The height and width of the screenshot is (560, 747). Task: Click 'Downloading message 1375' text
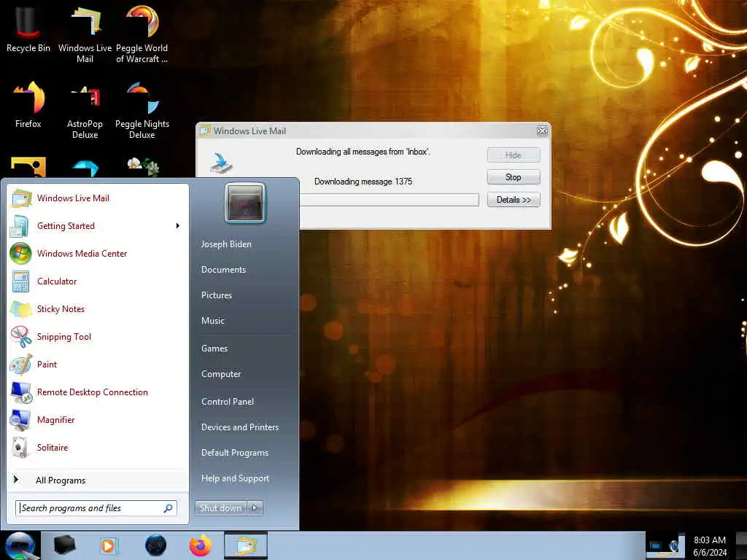click(363, 182)
